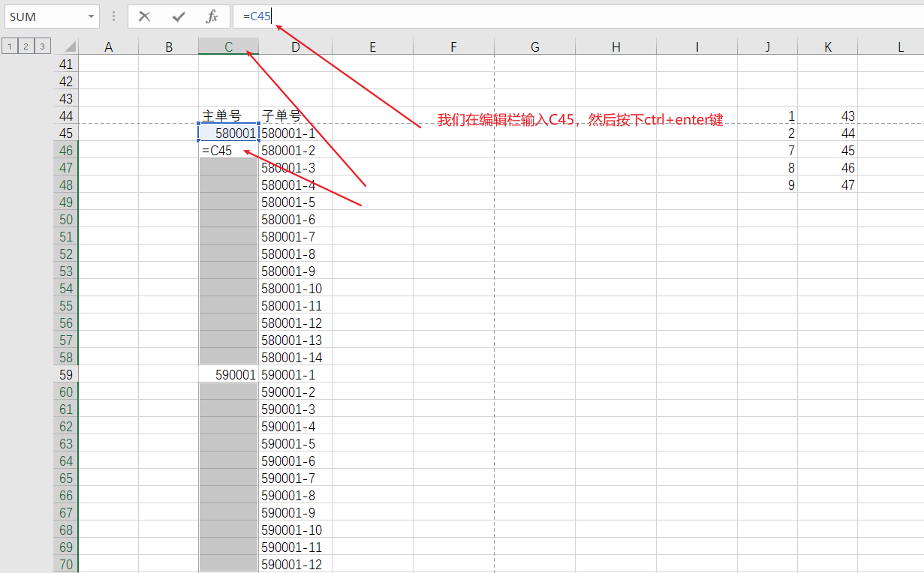Select column J header
924x573 pixels.
click(768, 46)
